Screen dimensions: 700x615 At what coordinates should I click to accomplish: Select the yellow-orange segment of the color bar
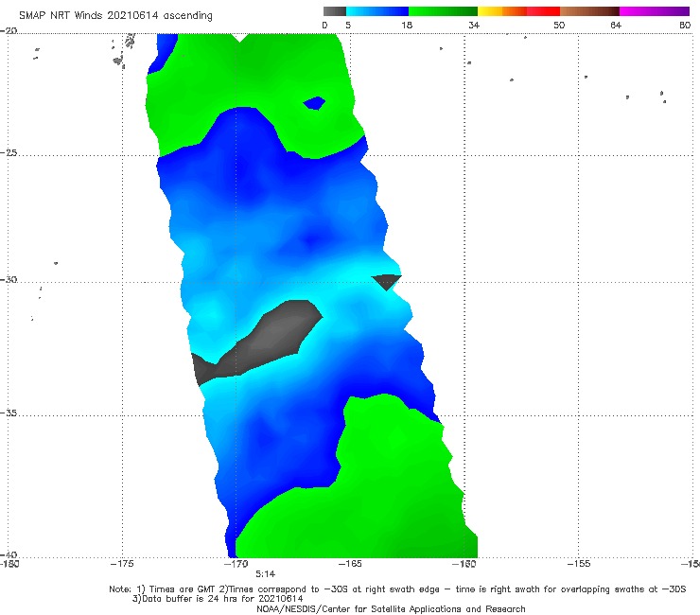click(x=502, y=11)
